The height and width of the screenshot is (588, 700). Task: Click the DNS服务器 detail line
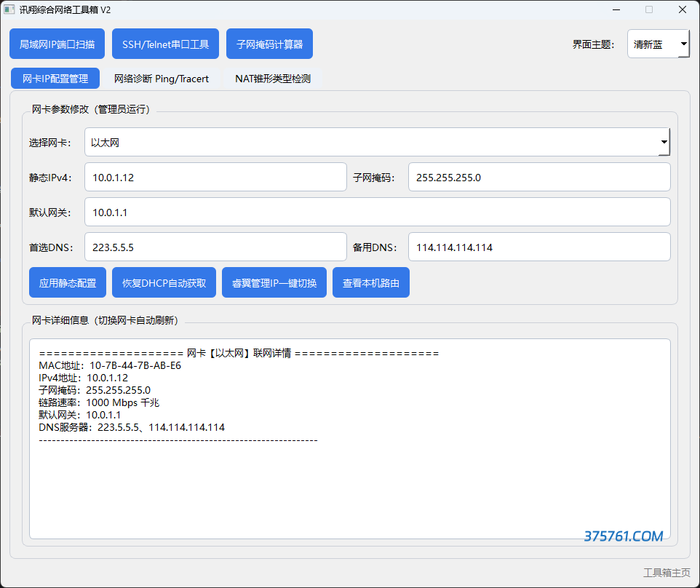(132, 427)
